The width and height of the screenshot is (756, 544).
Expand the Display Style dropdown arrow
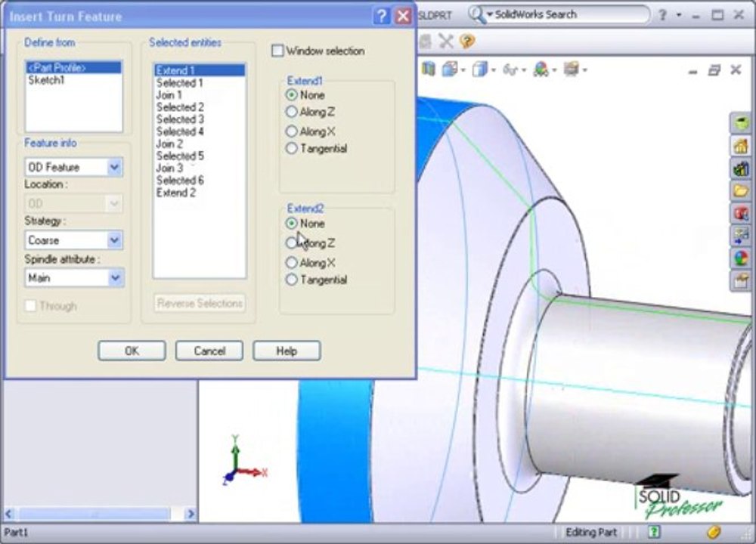point(494,70)
